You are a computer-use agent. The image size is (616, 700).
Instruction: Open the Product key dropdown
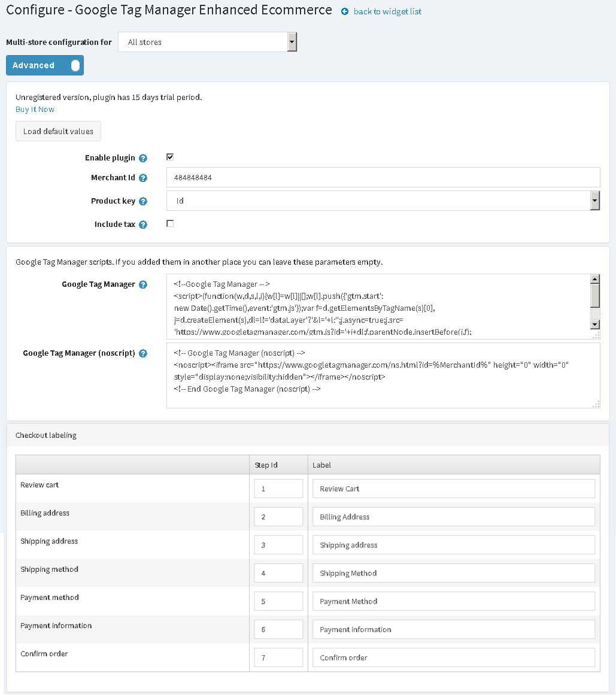pyautogui.click(x=383, y=201)
